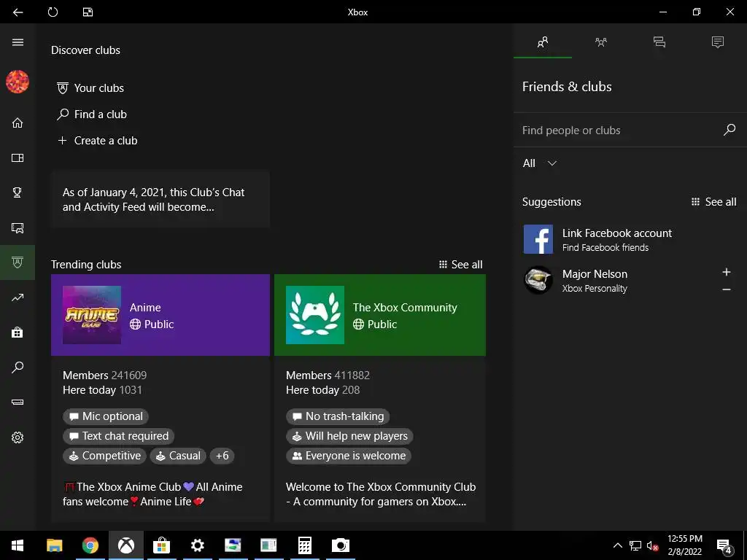The height and width of the screenshot is (560, 747).
Task: Switch to the Parties tab
Action: pyautogui.click(x=601, y=42)
